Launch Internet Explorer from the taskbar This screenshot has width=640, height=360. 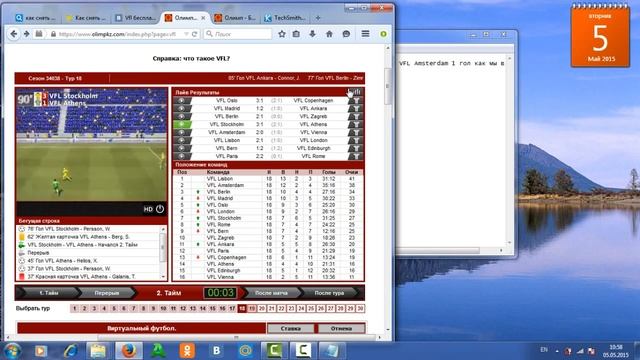pos(70,351)
